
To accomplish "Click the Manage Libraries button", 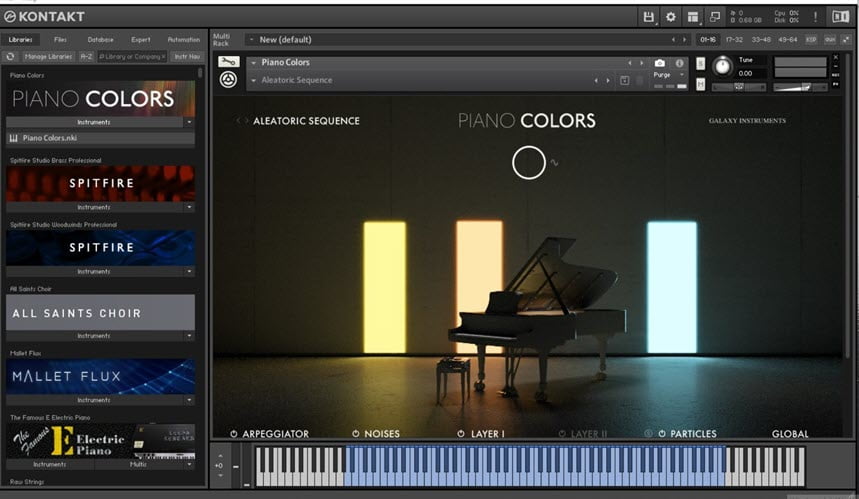I will (x=48, y=56).
